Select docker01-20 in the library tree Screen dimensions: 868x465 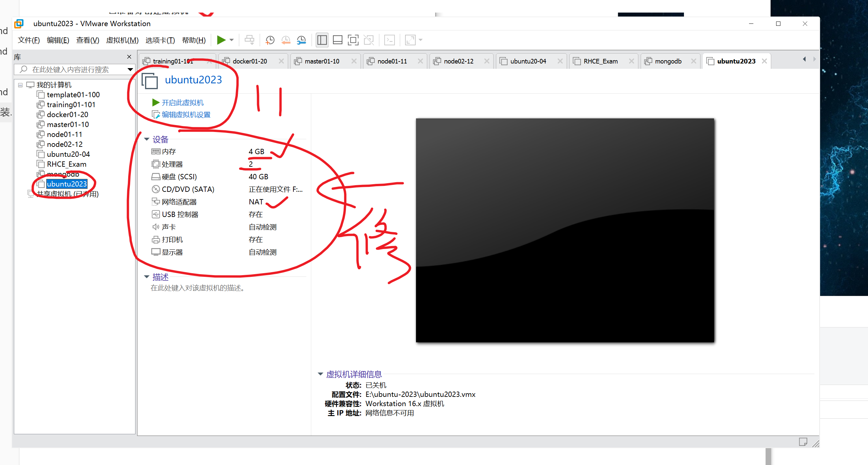67,115
